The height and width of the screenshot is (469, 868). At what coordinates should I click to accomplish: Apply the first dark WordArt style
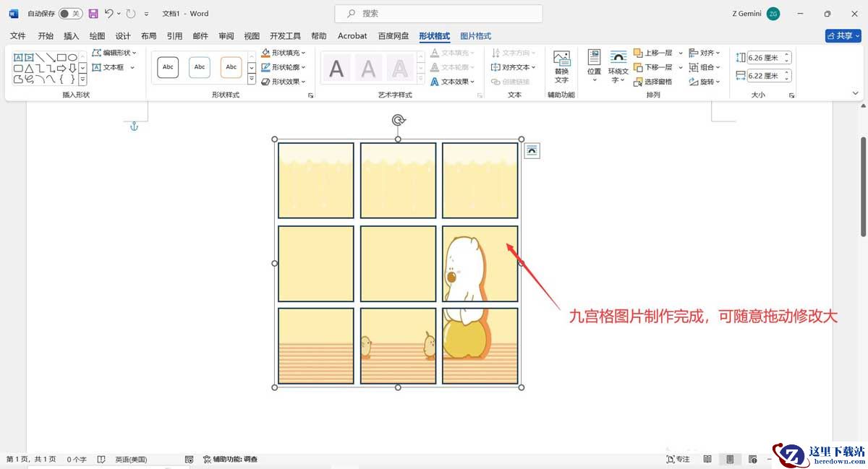pos(336,69)
